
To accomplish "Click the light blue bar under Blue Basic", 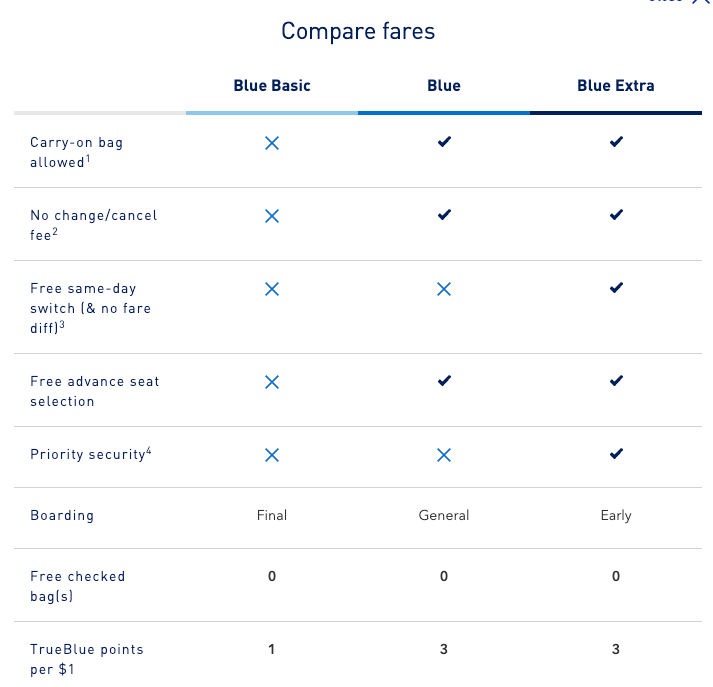I will [x=272, y=113].
